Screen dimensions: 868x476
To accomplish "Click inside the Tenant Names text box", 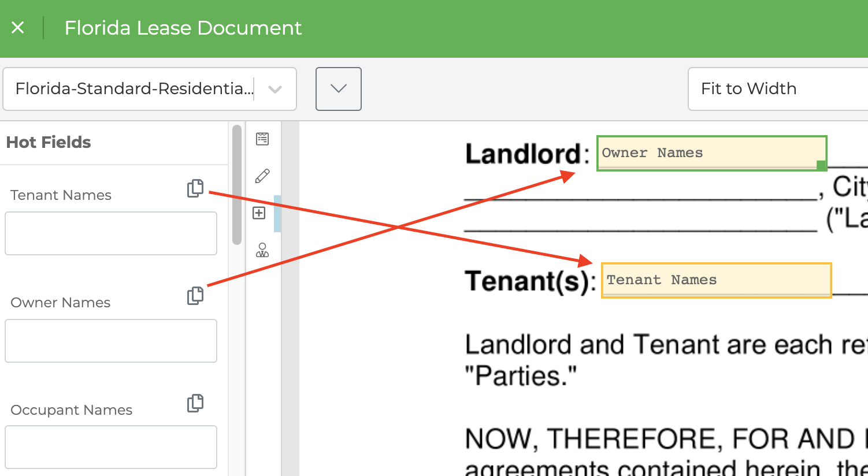I will (x=111, y=233).
